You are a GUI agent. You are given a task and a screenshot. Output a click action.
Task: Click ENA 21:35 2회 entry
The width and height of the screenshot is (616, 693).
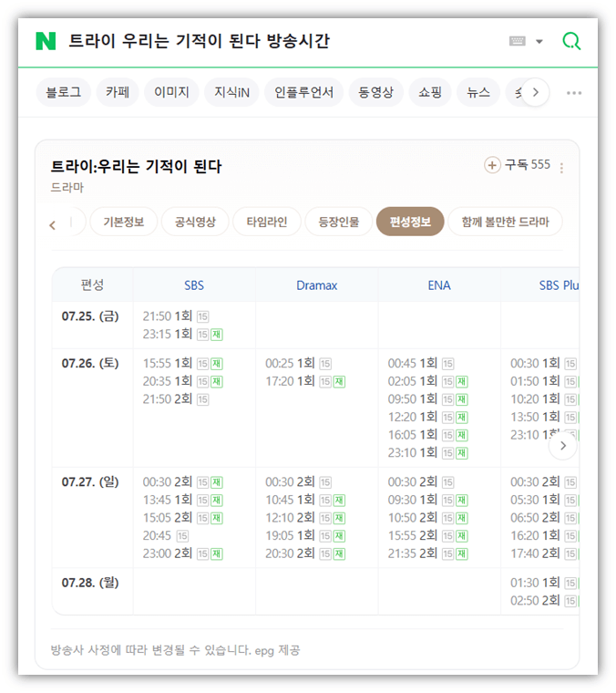pyautogui.click(x=428, y=553)
